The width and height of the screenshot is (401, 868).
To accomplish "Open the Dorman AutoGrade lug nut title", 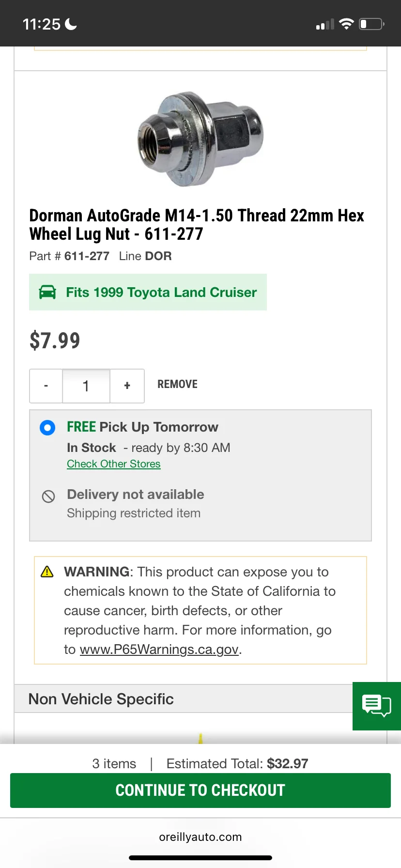I will coord(197,224).
